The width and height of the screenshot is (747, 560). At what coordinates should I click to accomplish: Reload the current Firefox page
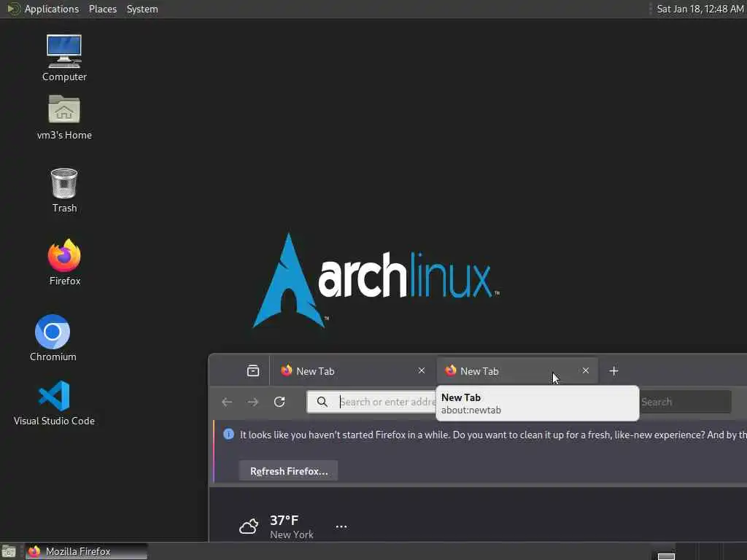[x=279, y=402]
